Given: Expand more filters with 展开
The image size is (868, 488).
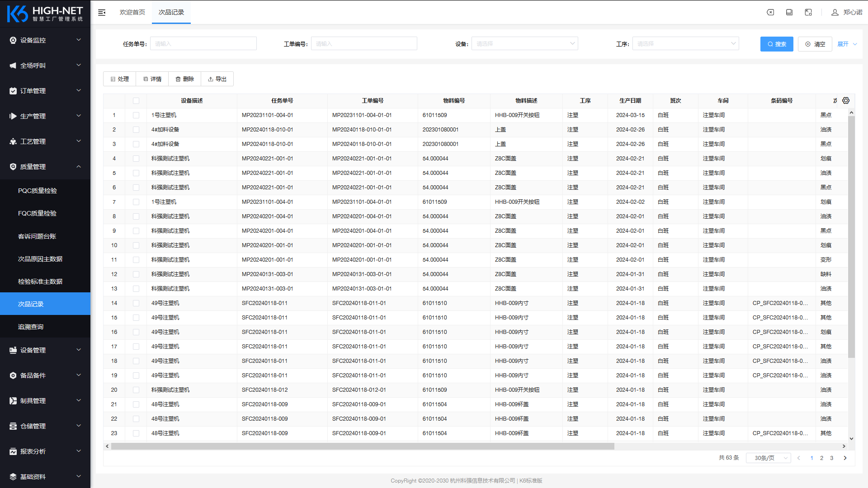Looking at the screenshot, I should [x=847, y=44].
